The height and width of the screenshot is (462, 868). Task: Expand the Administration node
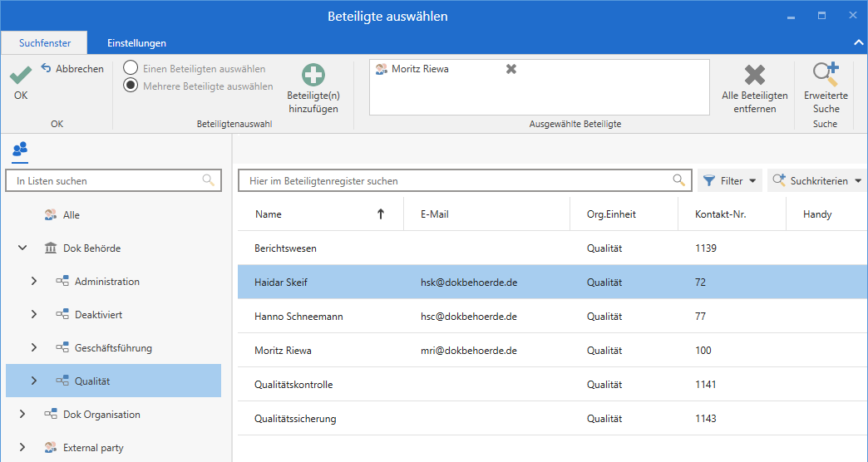34,281
